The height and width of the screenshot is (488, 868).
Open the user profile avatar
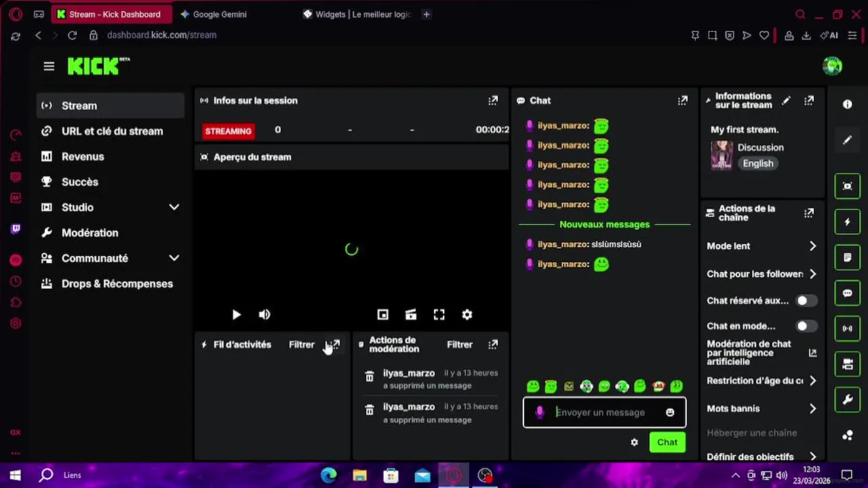(832, 66)
